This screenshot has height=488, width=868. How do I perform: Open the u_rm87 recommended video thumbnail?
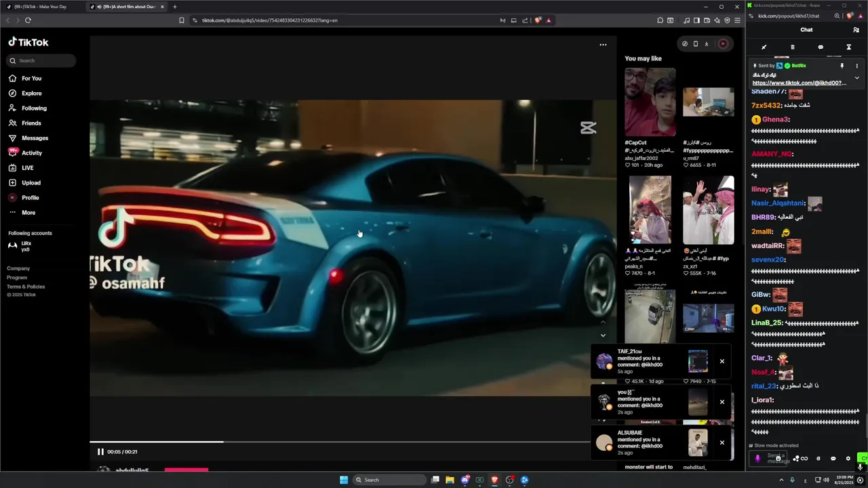709,102
